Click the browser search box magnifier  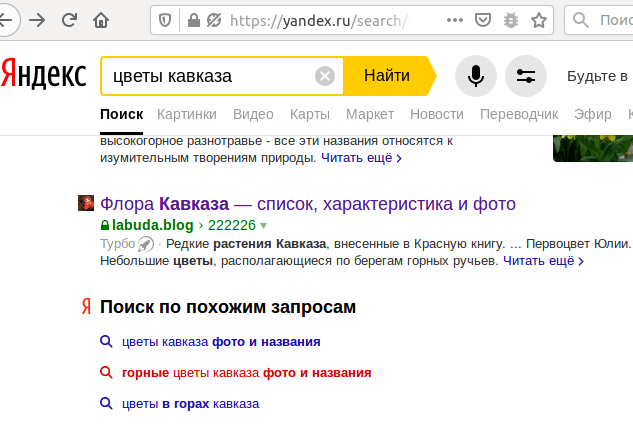pos(581,20)
